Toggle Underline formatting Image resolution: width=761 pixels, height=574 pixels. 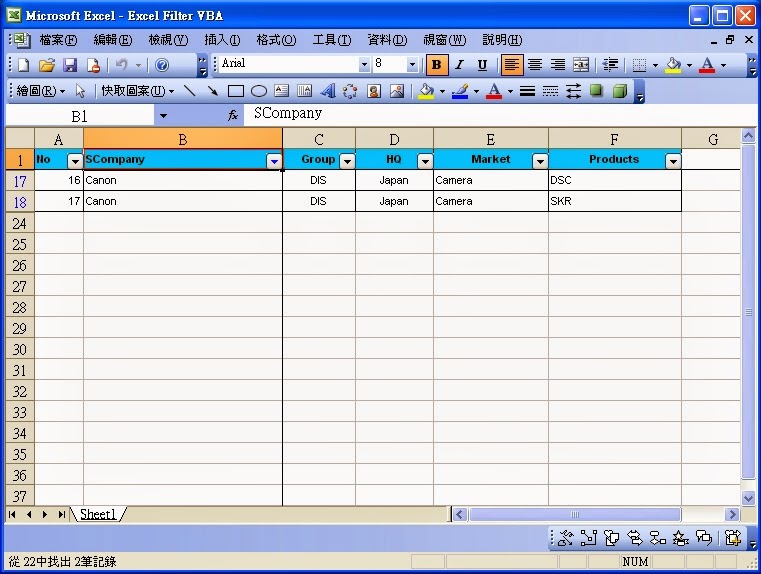click(x=482, y=65)
